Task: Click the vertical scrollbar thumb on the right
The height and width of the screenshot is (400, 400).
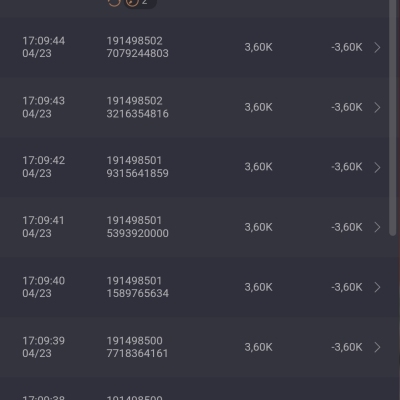Action: click(393, 117)
